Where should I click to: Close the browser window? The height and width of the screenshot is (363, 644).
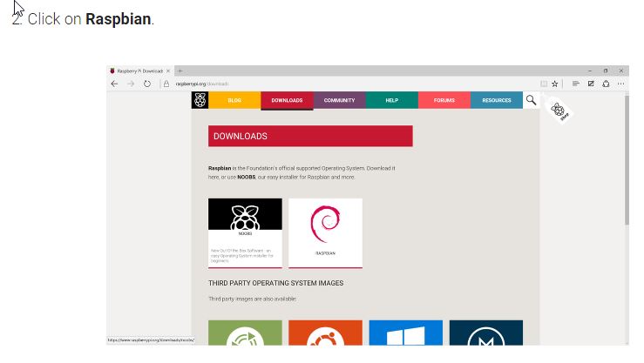621,71
